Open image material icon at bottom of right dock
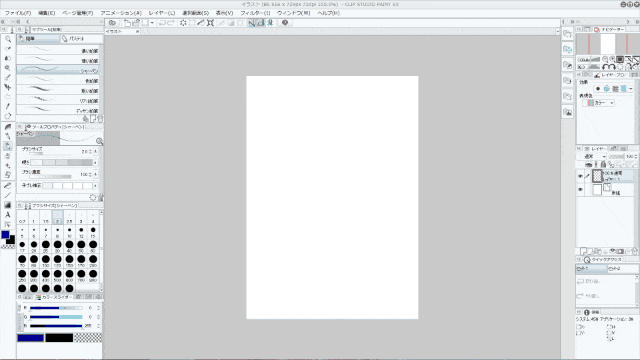Image resolution: width=640 pixels, height=360 pixels. click(567, 112)
